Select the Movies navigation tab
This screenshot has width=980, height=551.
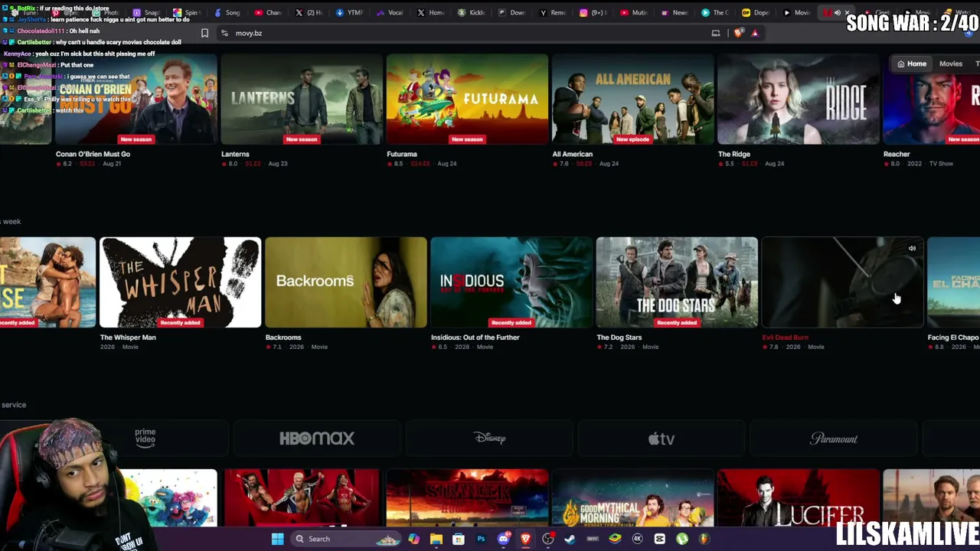click(951, 64)
